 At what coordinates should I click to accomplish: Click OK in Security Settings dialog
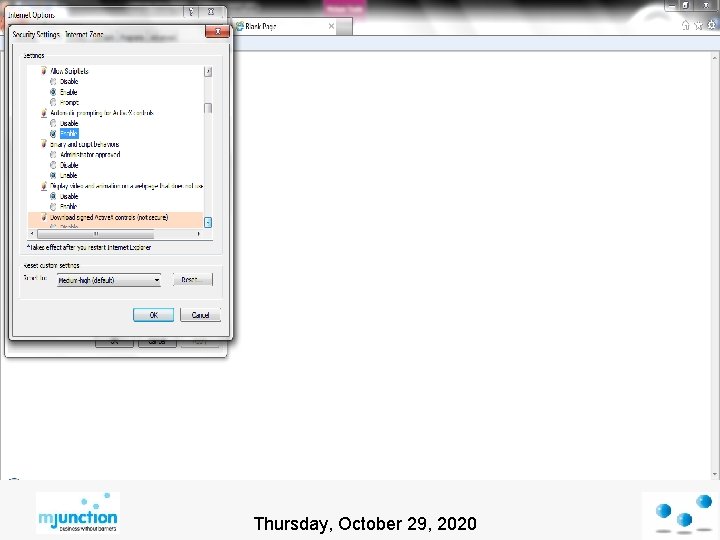click(153, 315)
